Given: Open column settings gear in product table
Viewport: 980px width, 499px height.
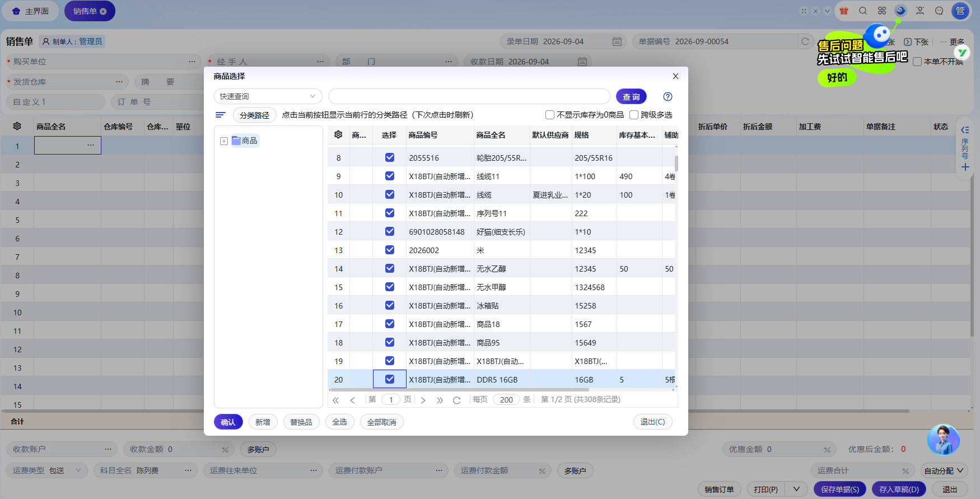Looking at the screenshot, I should pos(338,134).
